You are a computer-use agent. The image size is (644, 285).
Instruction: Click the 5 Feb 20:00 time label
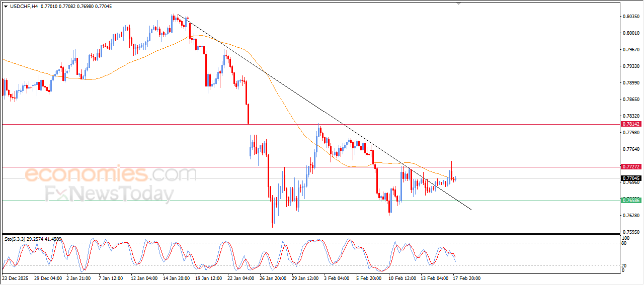tap(369, 277)
